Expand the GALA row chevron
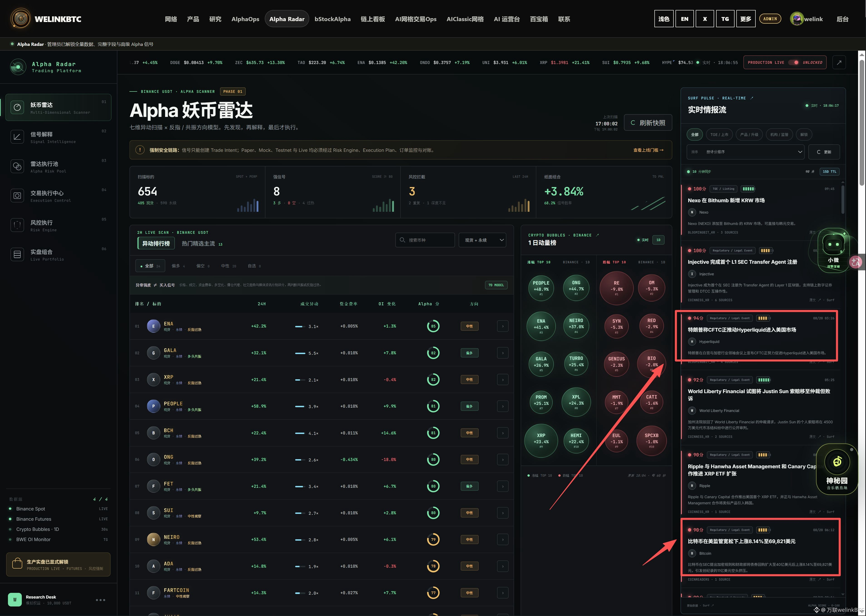Viewport: 866px width, 616px height. click(503, 353)
